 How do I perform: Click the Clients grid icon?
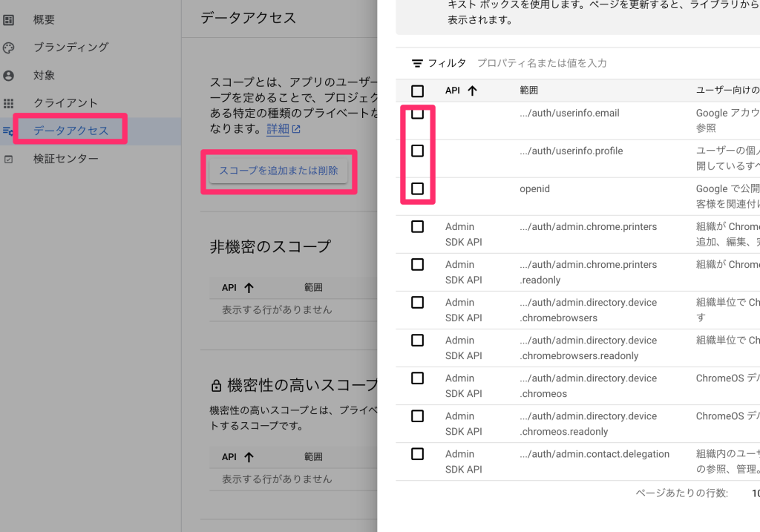pos(9,103)
